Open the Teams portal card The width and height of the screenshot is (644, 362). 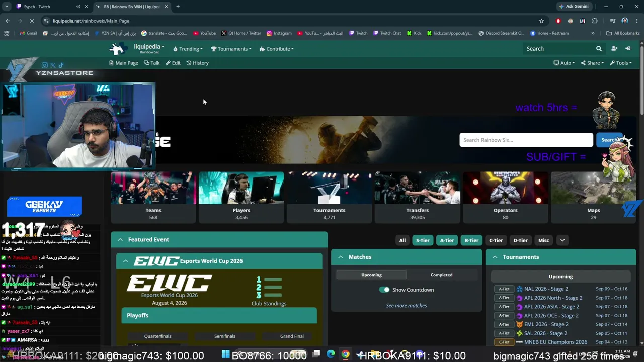(153, 197)
